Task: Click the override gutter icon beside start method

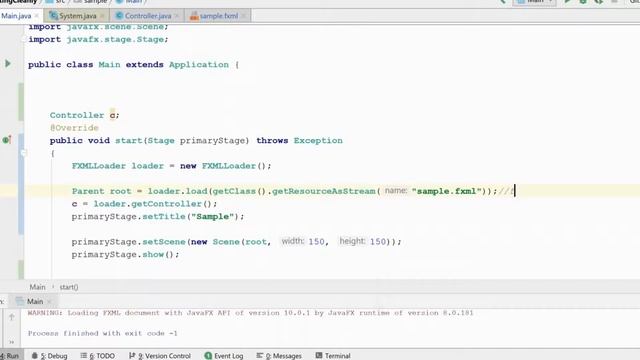Action: (7, 140)
